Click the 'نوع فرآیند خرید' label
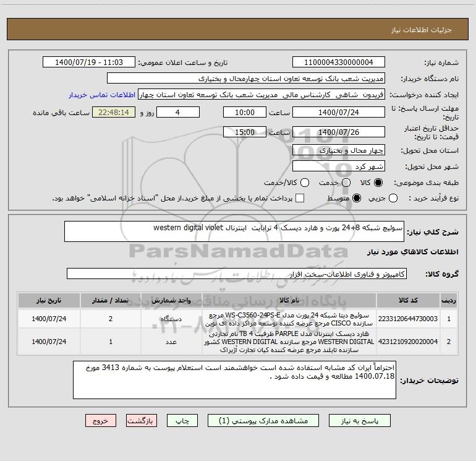Screen dimensions: 476x461 tap(433, 198)
